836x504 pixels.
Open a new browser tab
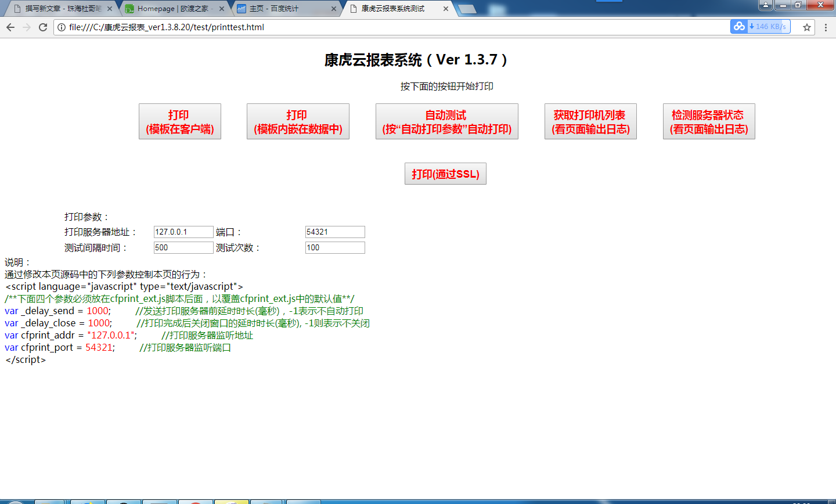click(467, 9)
